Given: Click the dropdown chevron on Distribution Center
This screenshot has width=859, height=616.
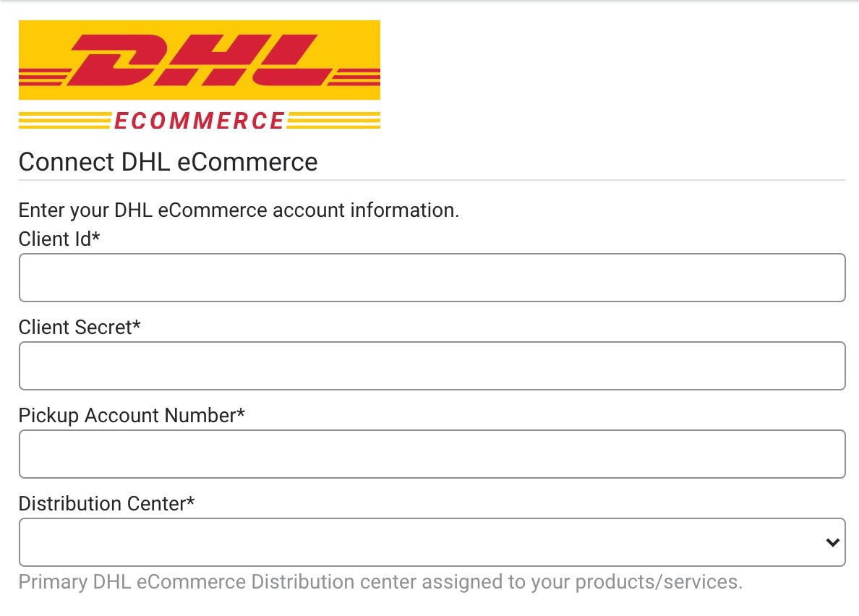Looking at the screenshot, I should 833,542.
